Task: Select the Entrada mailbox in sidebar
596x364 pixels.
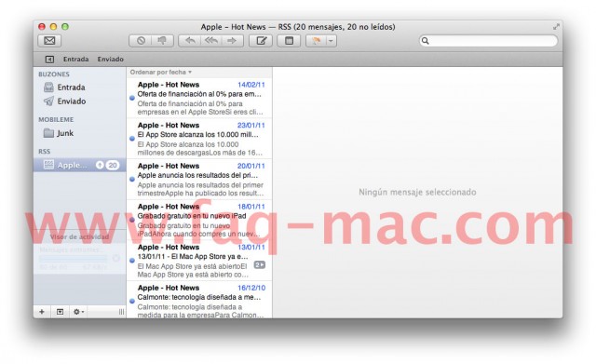Action: point(79,88)
